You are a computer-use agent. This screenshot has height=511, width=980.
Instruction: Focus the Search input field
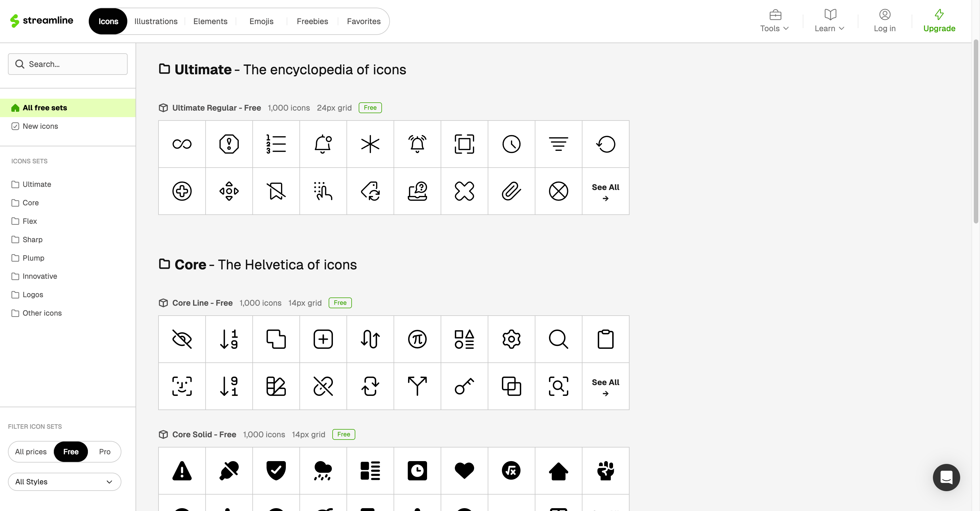[x=68, y=64]
